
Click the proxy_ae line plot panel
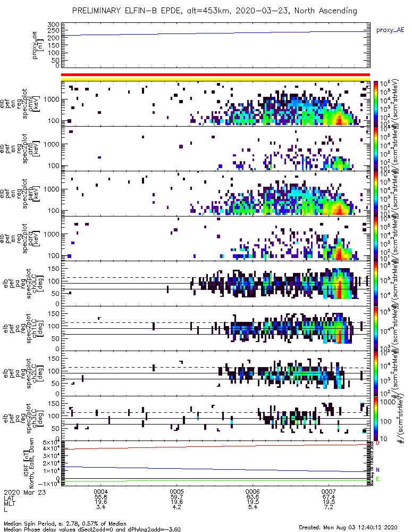pos(215,45)
